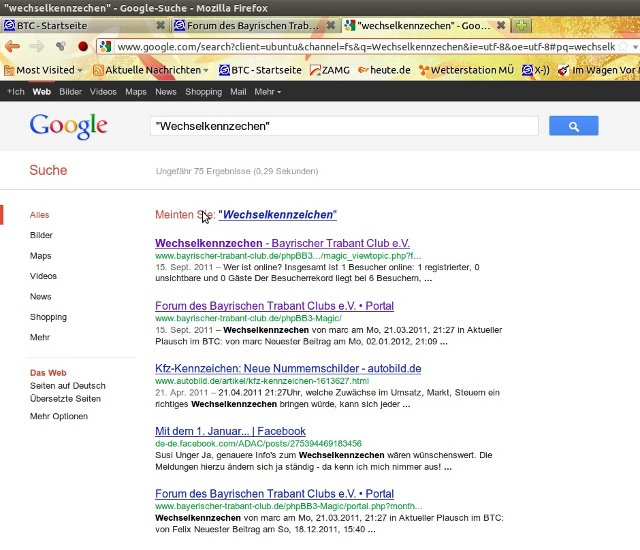The height and width of the screenshot is (550, 640).
Task: Click the red stop loading button
Action: click(x=83, y=47)
